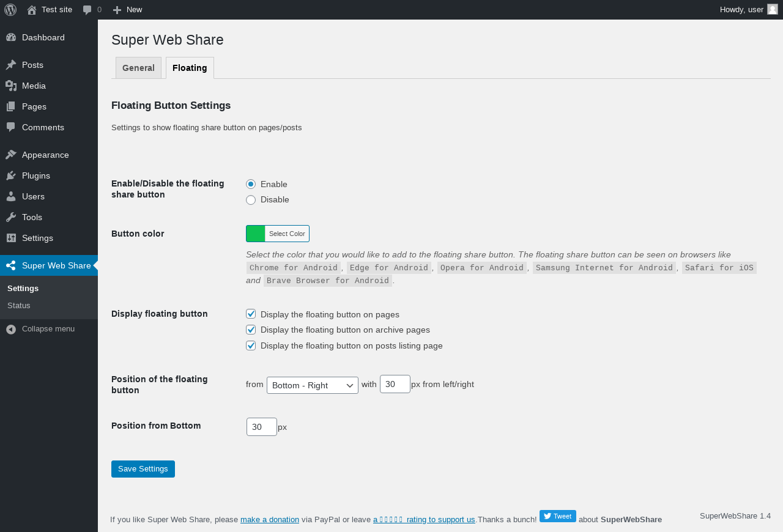783x532 pixels.
Task: Click the Super Web Share icon
Action: pos(11,265)
